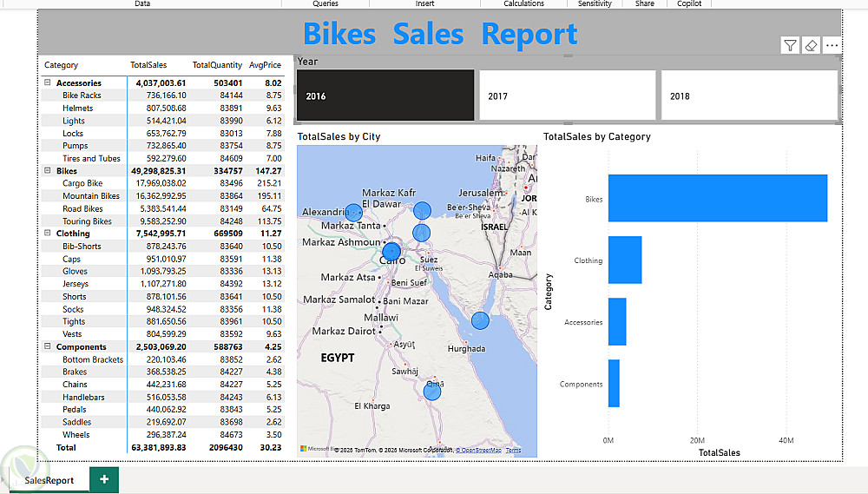Viewport: 868px width, 494px height.
Task: Click the map bubble over Cairo
Action: 391,253
